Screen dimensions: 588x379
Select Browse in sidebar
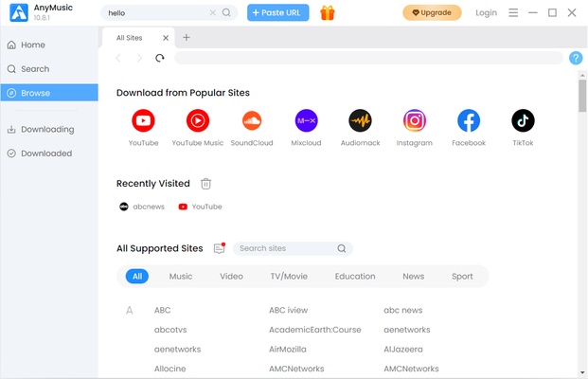click(x=49, y=93)
